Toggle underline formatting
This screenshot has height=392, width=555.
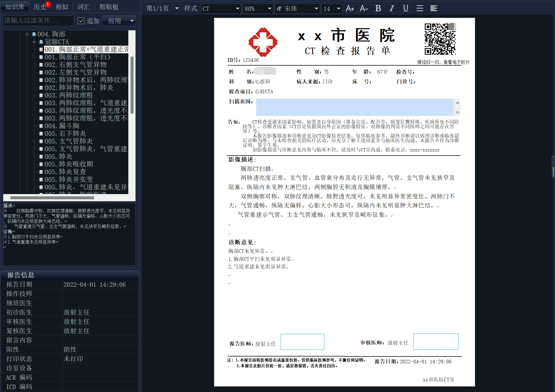(406, 8)
